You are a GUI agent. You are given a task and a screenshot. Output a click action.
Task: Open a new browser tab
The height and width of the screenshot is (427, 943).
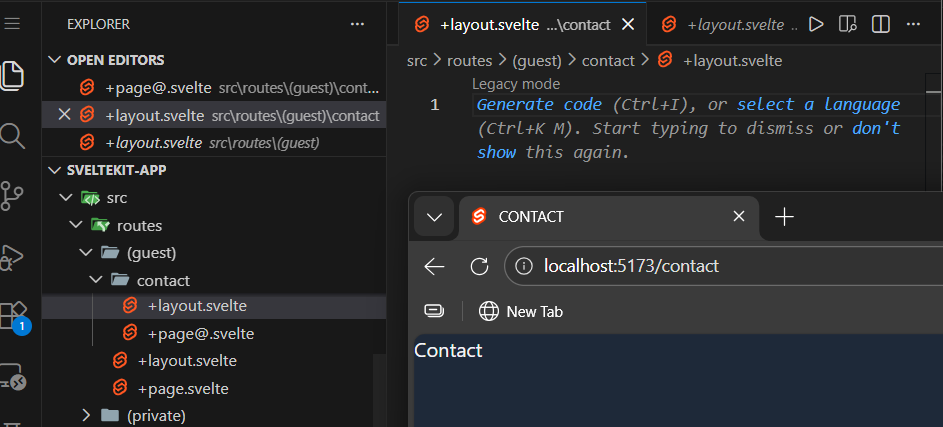click(784, 217)
